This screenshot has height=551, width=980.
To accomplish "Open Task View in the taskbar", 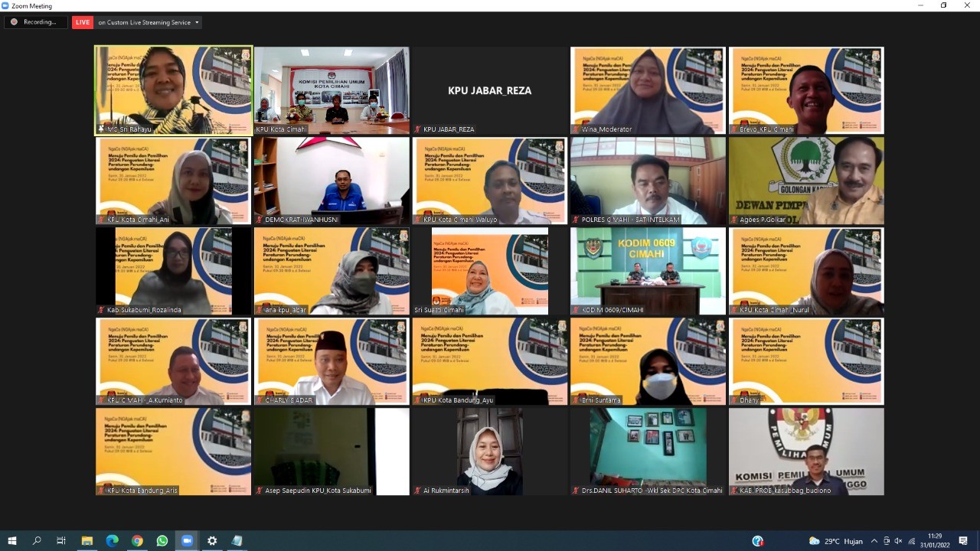I will tap(61, 541).
